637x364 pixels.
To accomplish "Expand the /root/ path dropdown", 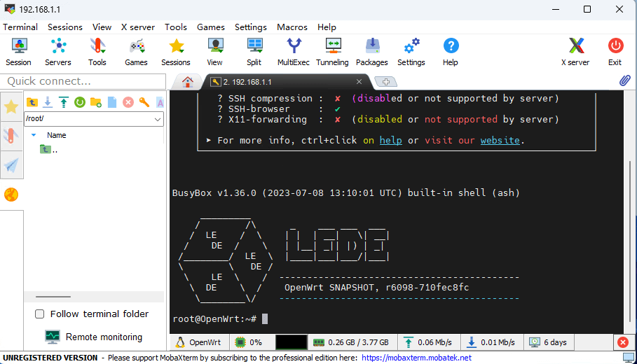I will [x=157, y=119].
